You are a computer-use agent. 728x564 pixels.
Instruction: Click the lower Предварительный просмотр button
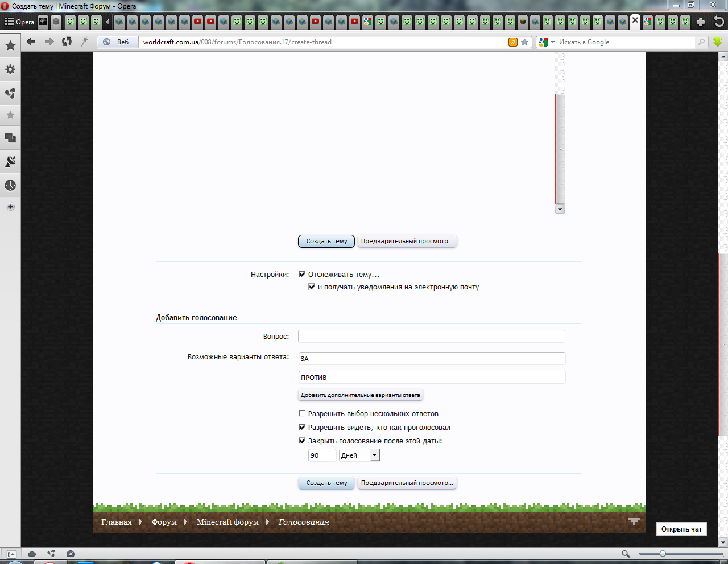(x=407, y=483)
